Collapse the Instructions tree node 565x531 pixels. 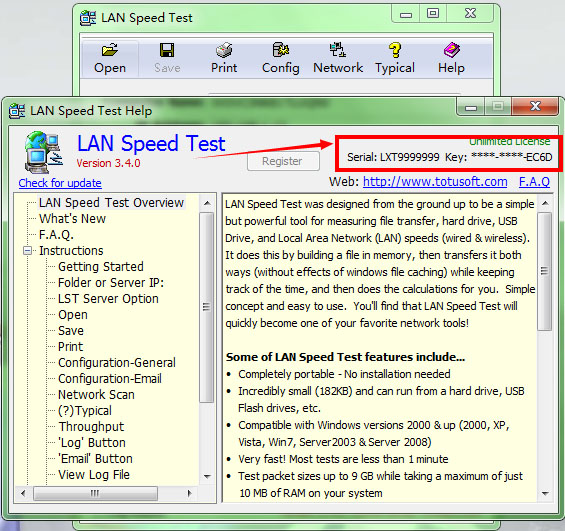(x=27, y=250)
